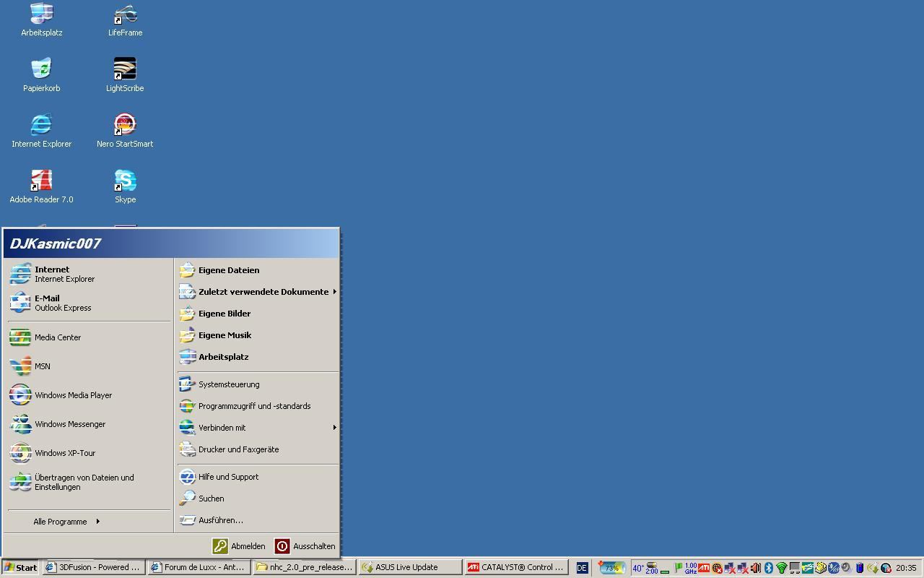Open Übertragen von Dateien und Einstellungen
Image resolution: width=924 pixels, height=578 pixels.
pos(89,482)
